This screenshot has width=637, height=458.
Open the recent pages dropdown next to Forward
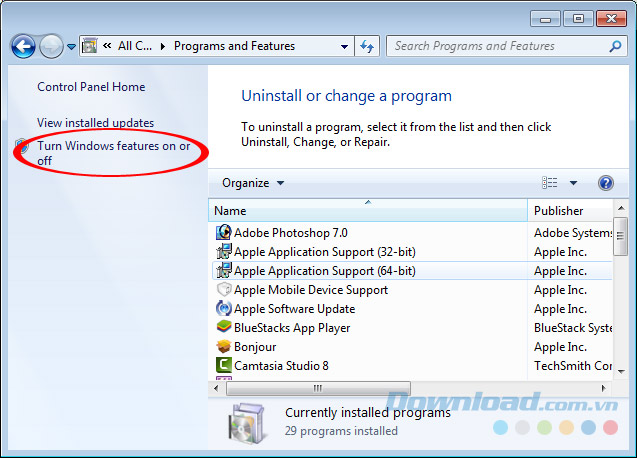72,47
